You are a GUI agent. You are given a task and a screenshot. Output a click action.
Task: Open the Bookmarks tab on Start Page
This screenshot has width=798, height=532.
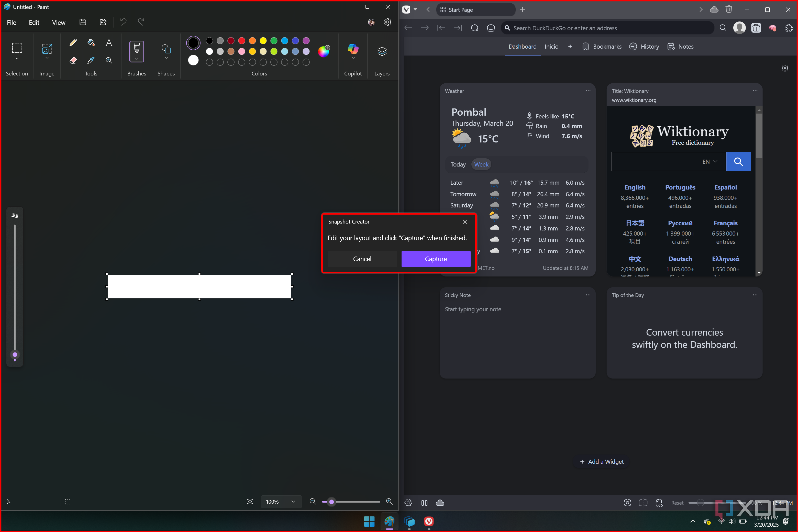click(x=602, y=47)
